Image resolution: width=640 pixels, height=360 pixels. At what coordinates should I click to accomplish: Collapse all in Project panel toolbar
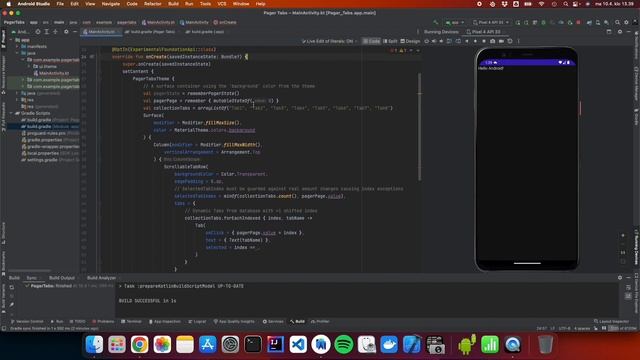tap(56, 32)
